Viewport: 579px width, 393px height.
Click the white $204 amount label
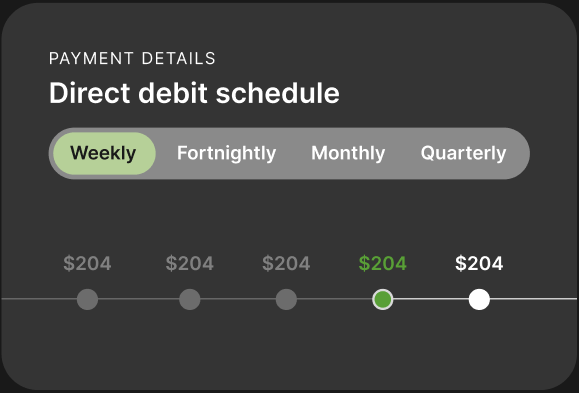(x=479, y=263)
